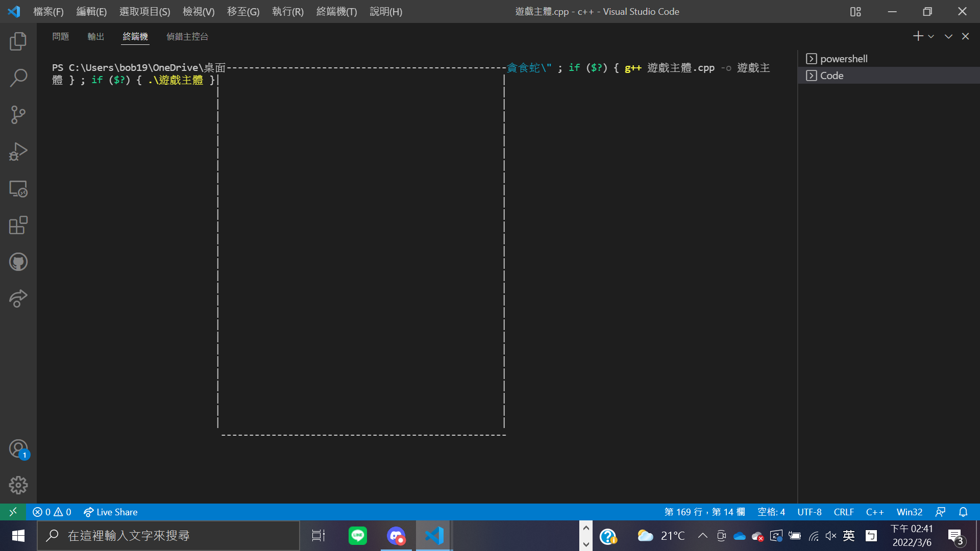Change the C++ language mode in the status bar
Screen dimensions: 980x551
coord(874,512)
